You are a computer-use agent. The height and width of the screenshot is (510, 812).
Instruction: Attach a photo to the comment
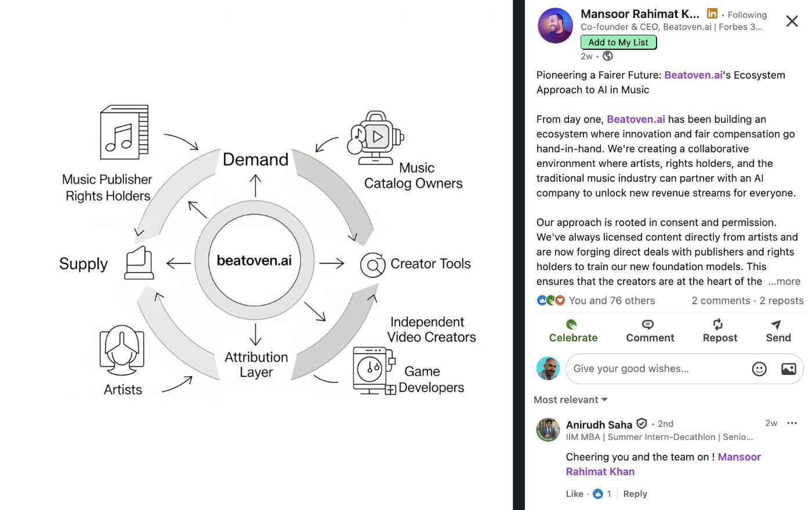pyautogui.click(x=788, y=369)
